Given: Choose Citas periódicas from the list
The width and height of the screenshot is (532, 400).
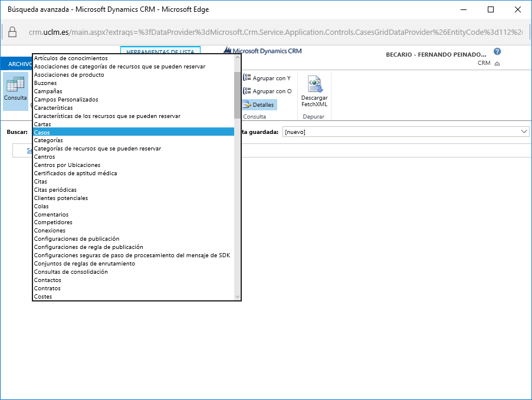Looking at the screenshot, I should [x=55, y=190].
